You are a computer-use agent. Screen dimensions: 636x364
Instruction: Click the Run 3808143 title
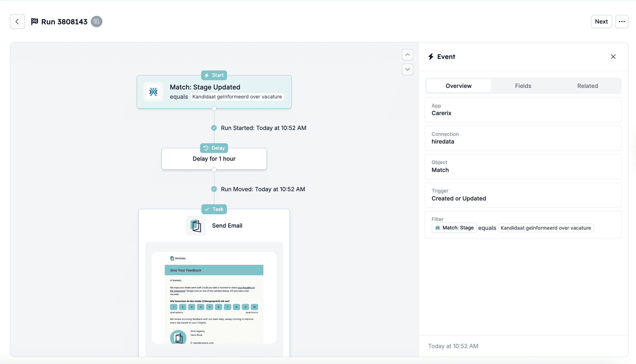tap(64, 22)
